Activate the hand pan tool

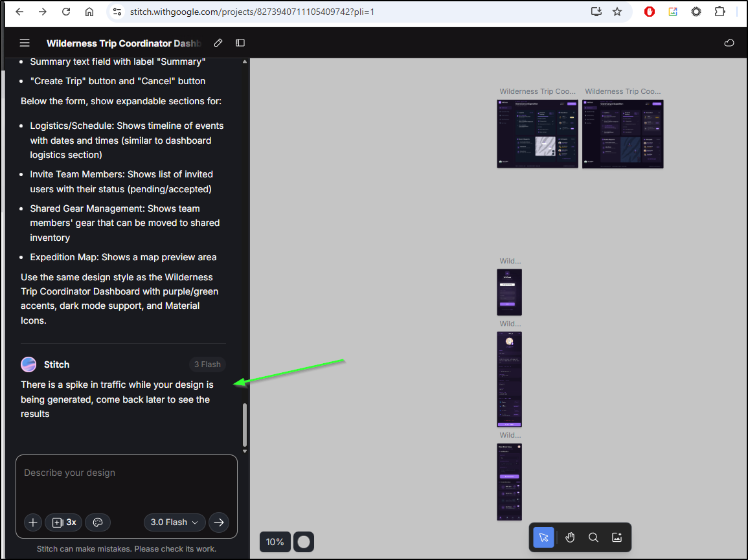point(569,537)
